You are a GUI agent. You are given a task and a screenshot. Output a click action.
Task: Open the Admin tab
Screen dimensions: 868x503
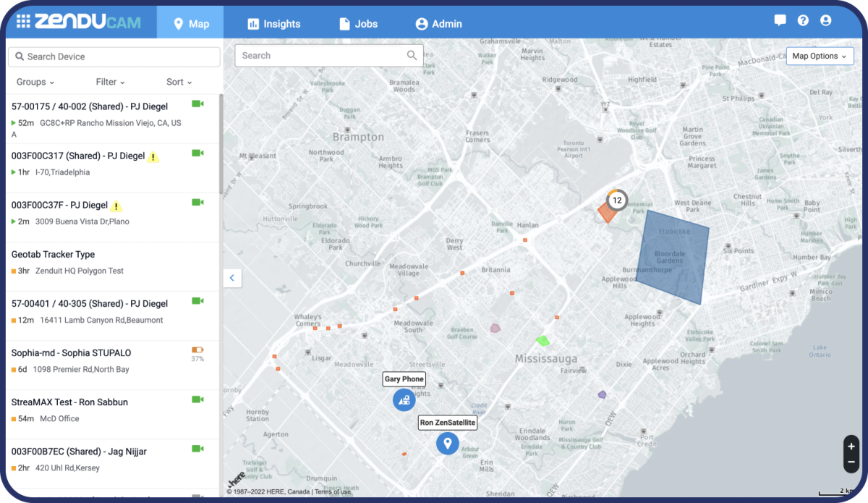pos(438,23)
